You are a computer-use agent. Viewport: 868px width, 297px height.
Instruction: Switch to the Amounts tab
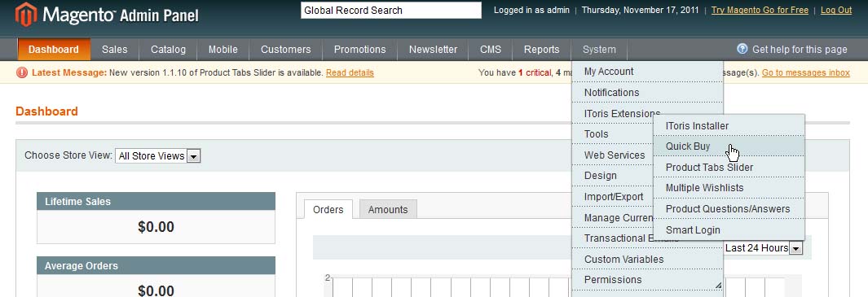tap(388, 209)
